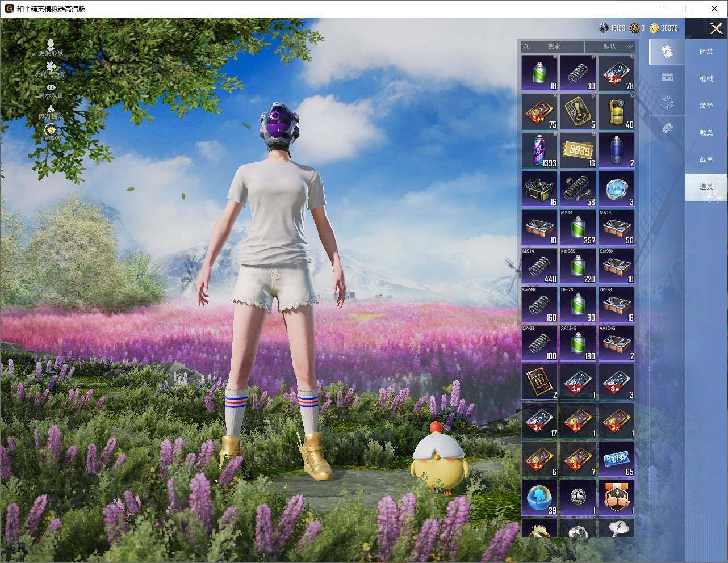The height and width of the screenshot is (563, 728).
Task: Select the SS39 ticket item
Action: (x=578, y=150)
